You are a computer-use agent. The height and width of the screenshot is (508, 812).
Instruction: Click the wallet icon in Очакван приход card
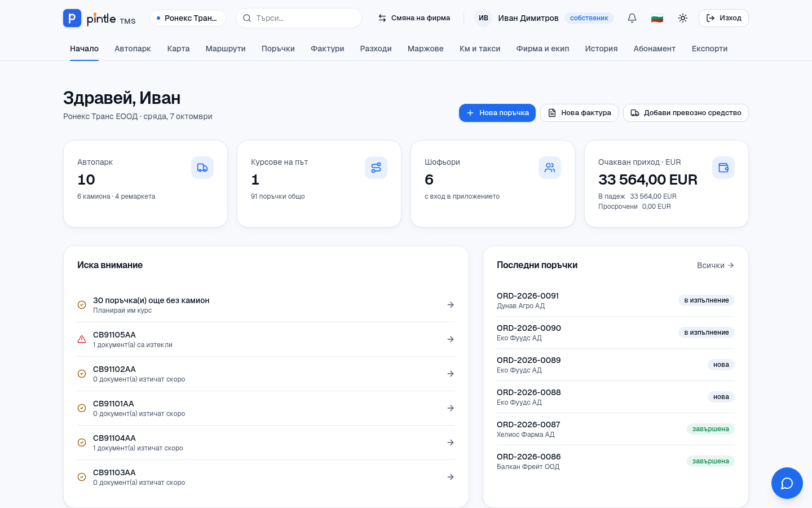(723, 168)
